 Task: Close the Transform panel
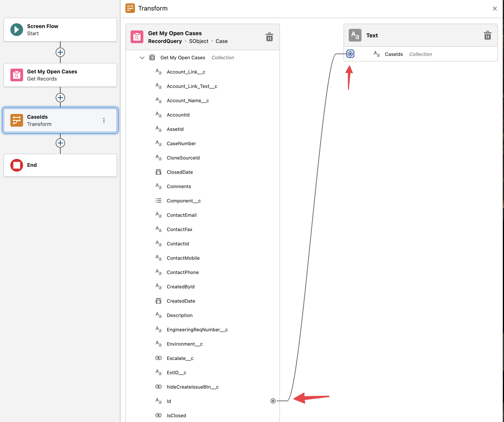click(495, 9)
